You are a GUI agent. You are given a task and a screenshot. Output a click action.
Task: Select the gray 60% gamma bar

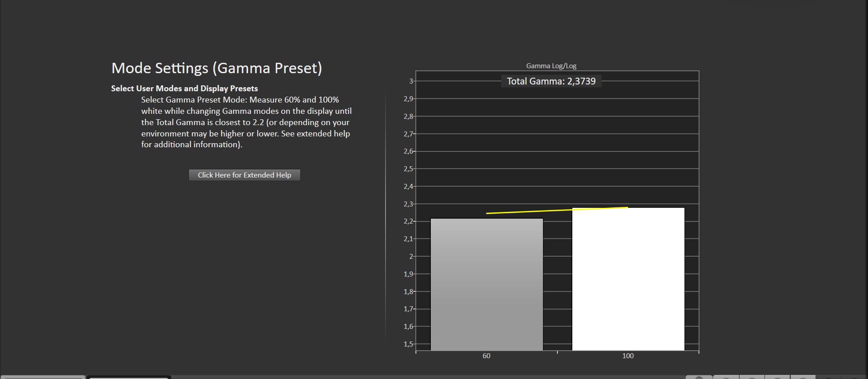coord(486,285)
